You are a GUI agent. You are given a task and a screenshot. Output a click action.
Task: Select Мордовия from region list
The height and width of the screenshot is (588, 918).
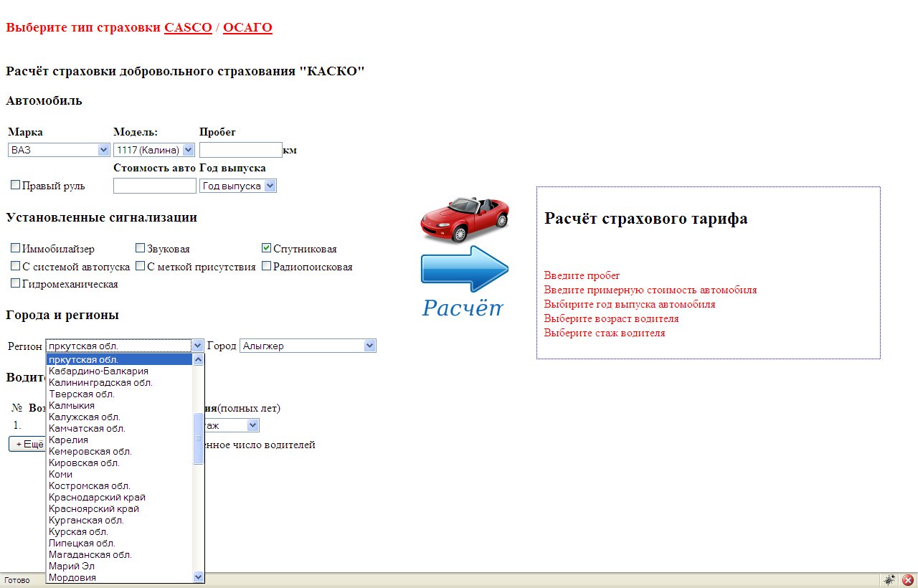pos(120,577)
